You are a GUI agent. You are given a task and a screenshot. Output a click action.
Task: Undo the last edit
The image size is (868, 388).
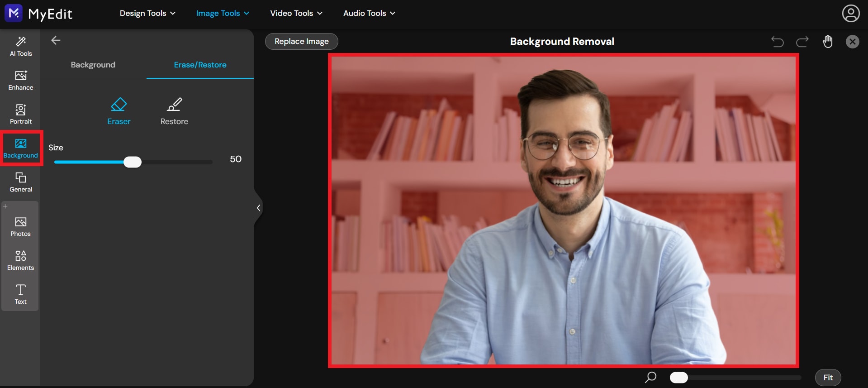coord(777,42)
